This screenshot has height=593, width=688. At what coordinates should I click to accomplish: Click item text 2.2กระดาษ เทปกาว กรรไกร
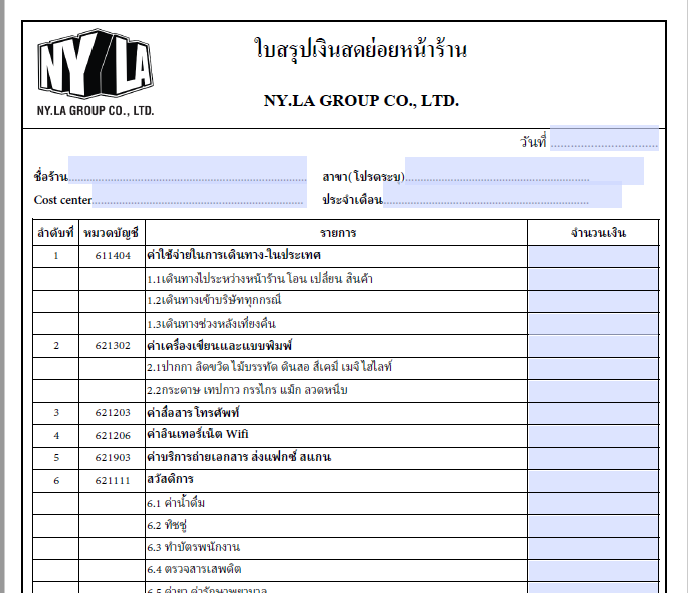(247, 390)
